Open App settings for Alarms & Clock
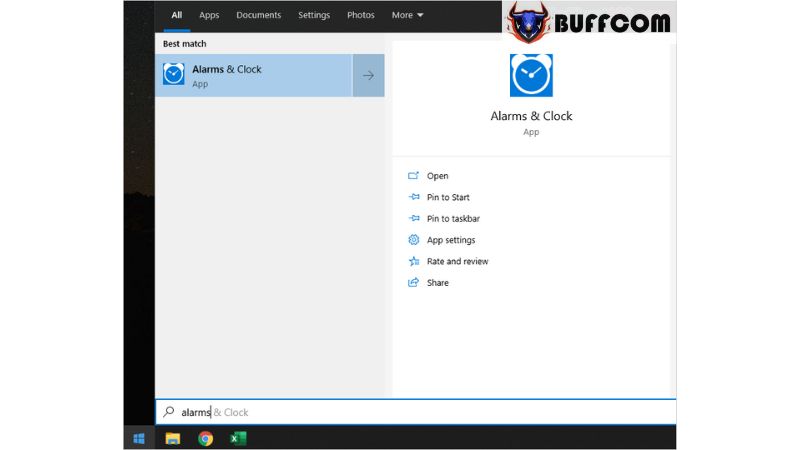The width and height of the screenshot is (800, 450). pos(451,240)
